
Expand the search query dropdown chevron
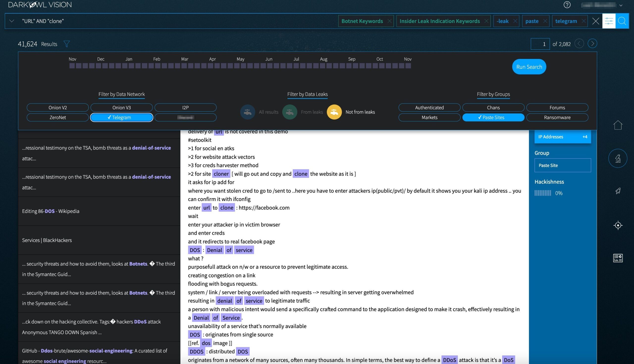[11, 21]
